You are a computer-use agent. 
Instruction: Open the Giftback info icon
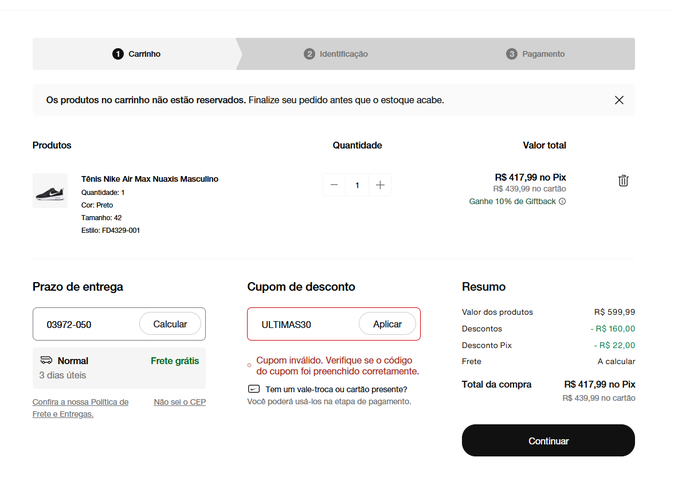coord(562,201)
